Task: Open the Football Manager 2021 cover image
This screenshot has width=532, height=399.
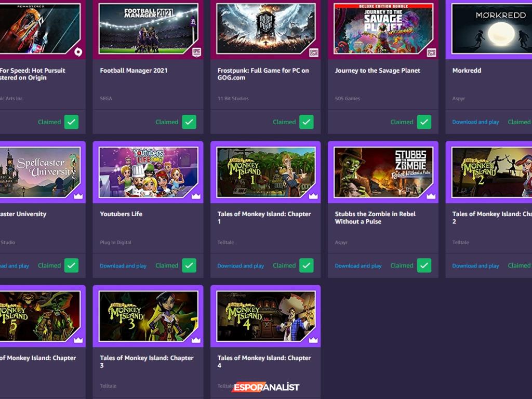Action: pos(148,29)
